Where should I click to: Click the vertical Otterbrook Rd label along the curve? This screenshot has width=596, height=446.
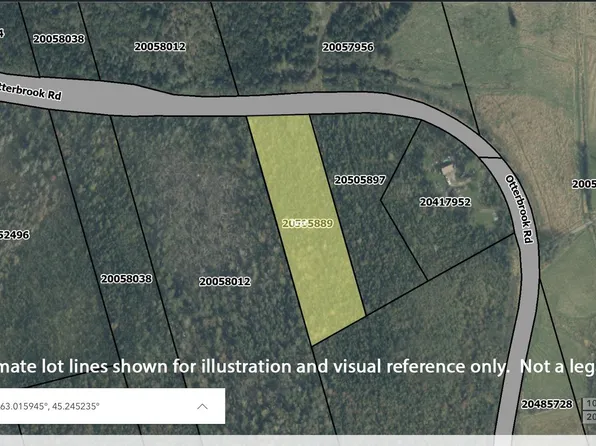(520, 208)
